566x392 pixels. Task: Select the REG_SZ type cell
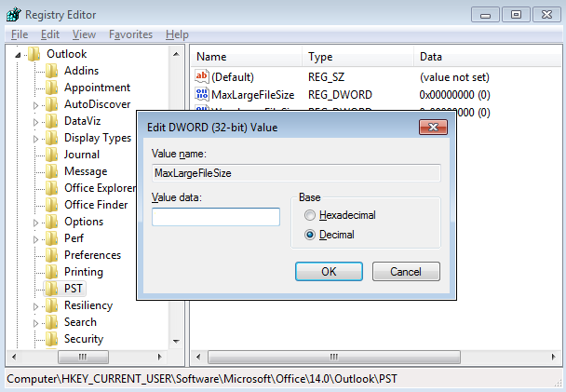327,77
